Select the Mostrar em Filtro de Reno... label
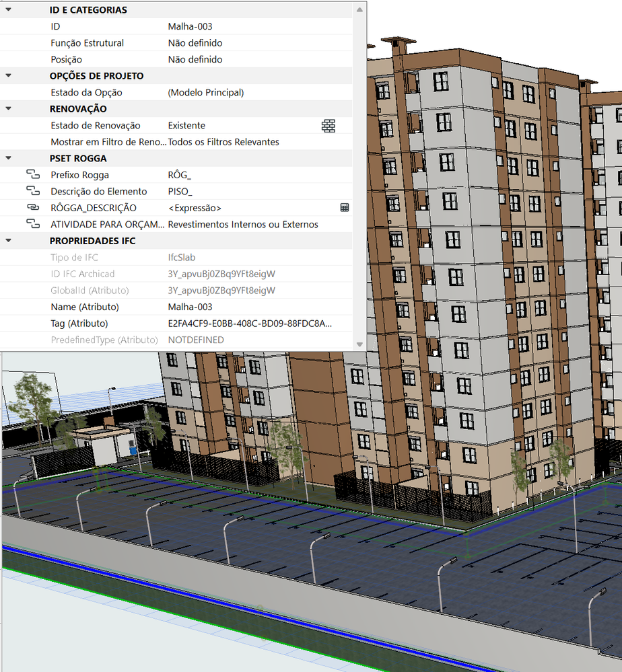The image size is (622, 672). [108, 142]
